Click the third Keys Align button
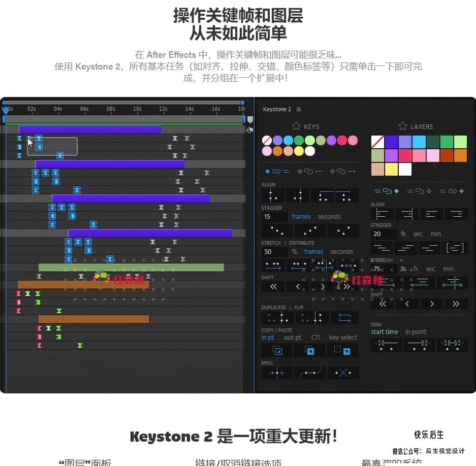The image size is (476, 466). 323,195
